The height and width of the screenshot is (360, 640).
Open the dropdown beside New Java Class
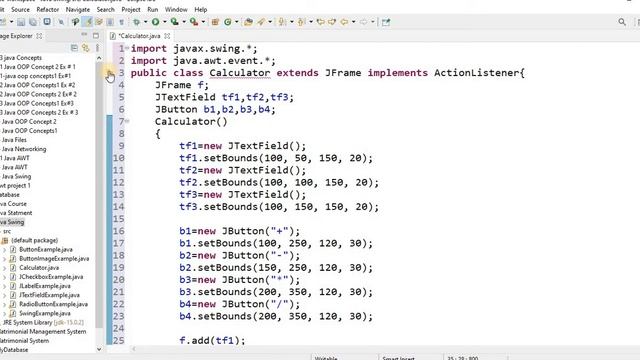[x=236, y=22]
